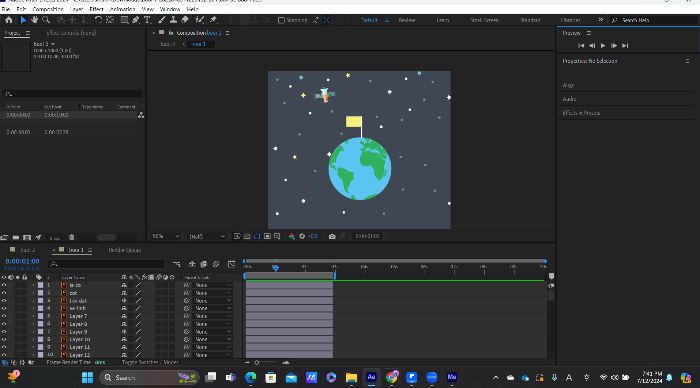Toggle mask and shape path visibility in the viewer
The image size is (700, 388).
[257, 236]
